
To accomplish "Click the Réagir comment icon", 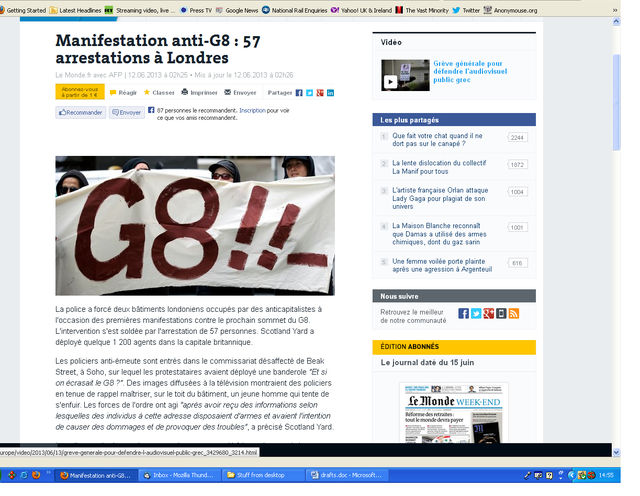I will [x=116, y=92].
